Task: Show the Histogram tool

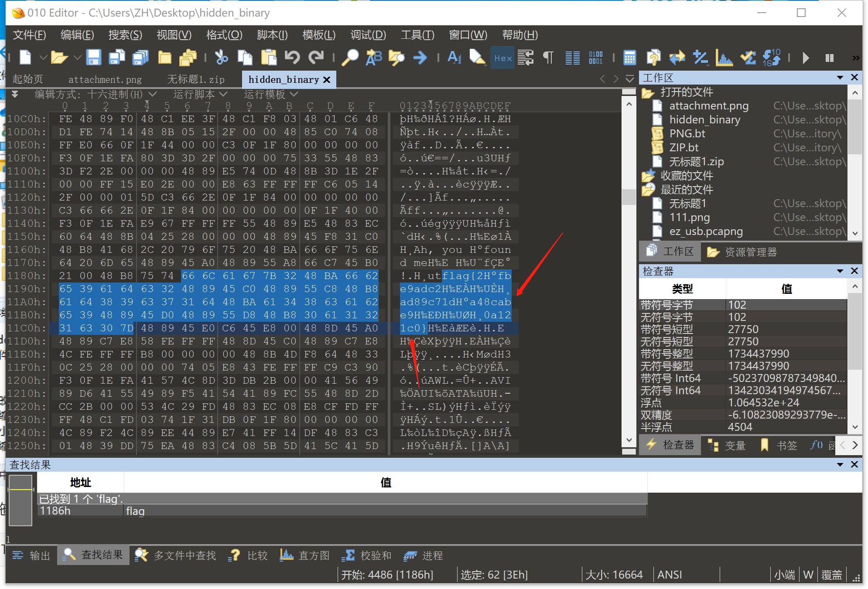Action: (724, 57)
